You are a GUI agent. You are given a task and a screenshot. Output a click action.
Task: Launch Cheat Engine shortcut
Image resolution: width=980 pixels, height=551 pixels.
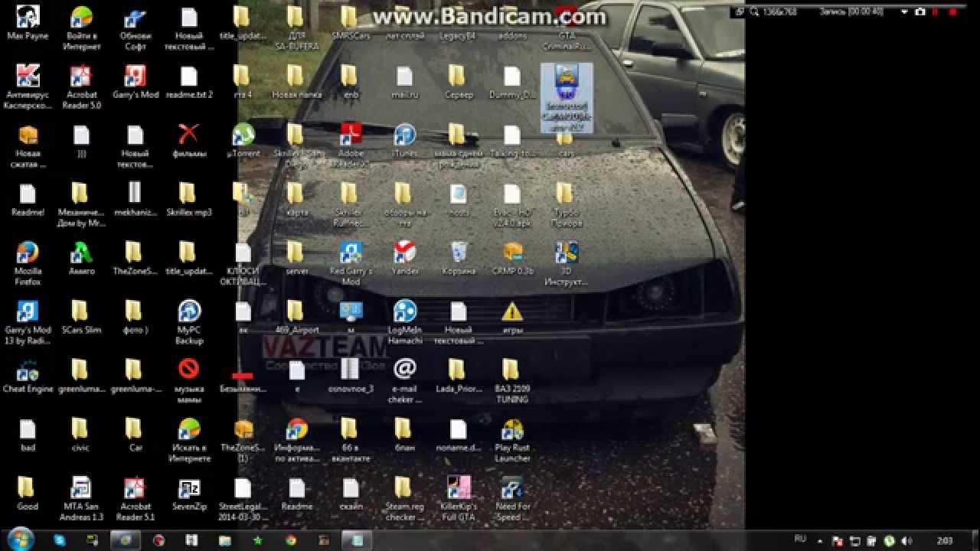click(x=28, y=376)
